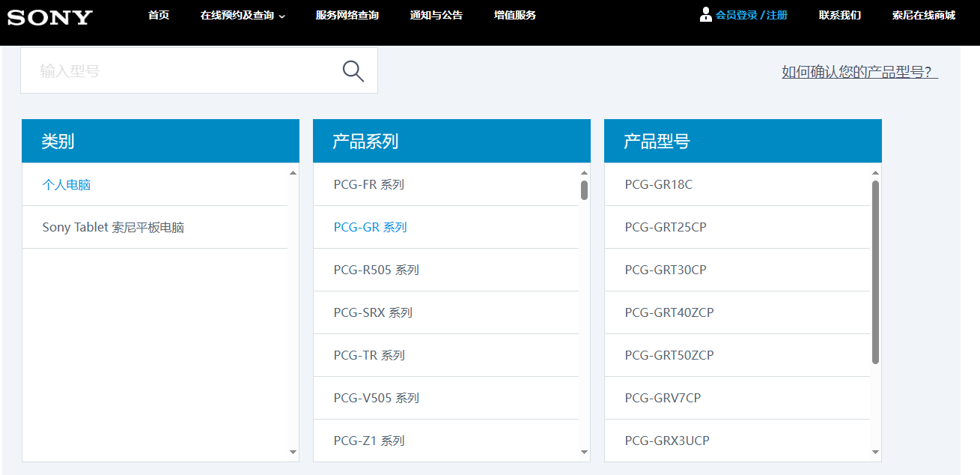The image size is (980, 475).
Task: Click the magnifying glass search icon
Action: 353,70
